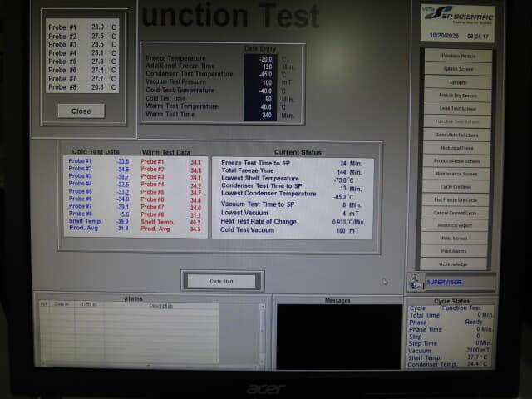Open the Splash Screen
Image resolution: width=532 pixels, height=399 pixels.
[x=458, y=69]
